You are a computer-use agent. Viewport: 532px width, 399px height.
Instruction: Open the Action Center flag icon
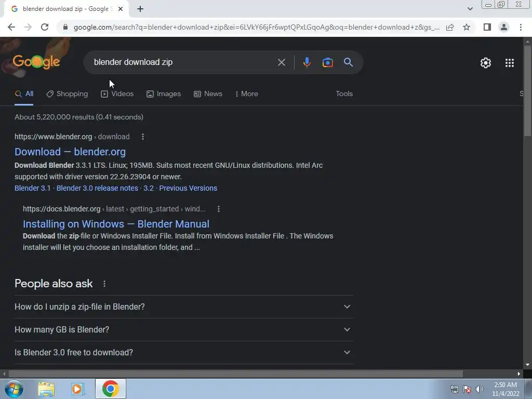point(467,389)
